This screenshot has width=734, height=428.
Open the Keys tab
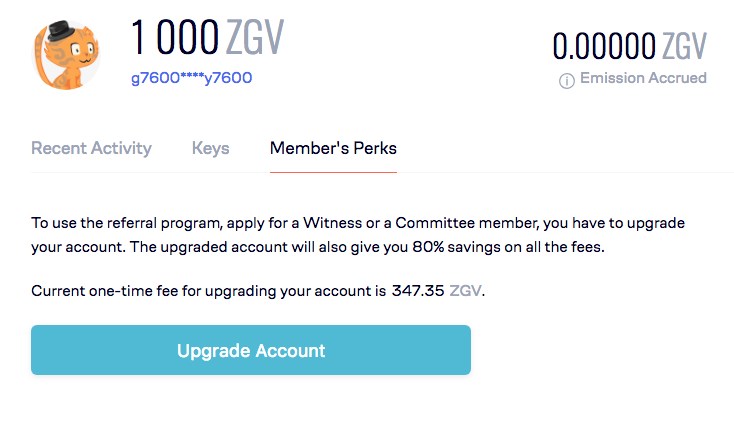pyautogui.click(x=211, y=148)
